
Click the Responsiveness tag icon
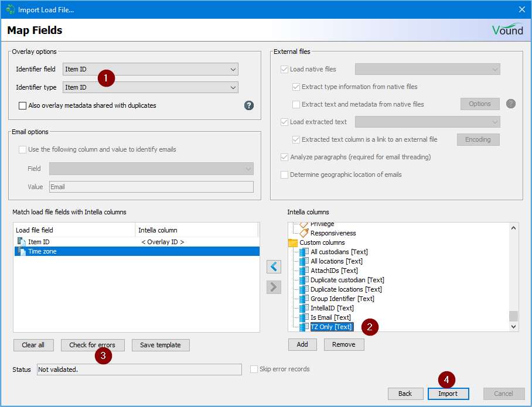coord(304,233)
